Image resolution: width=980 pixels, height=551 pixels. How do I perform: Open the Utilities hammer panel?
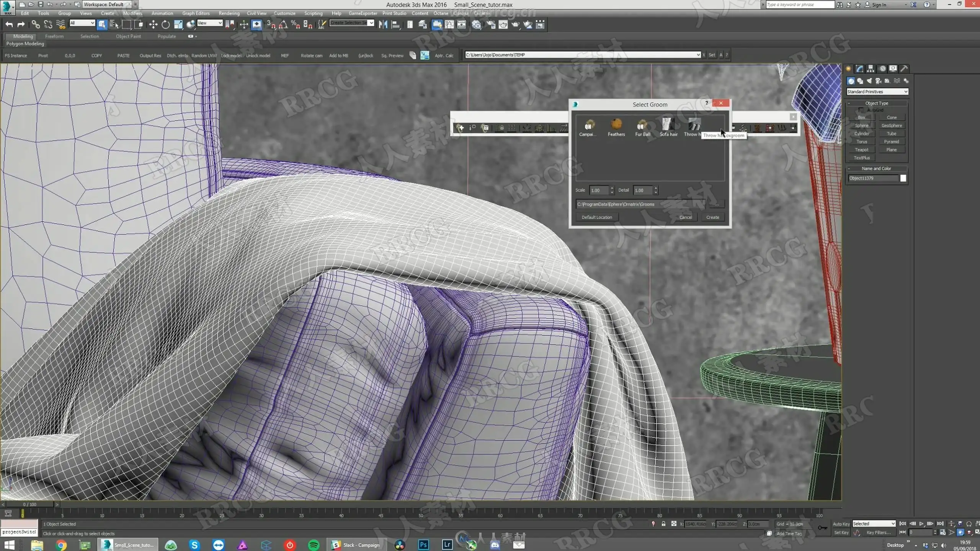click(903, 68)
